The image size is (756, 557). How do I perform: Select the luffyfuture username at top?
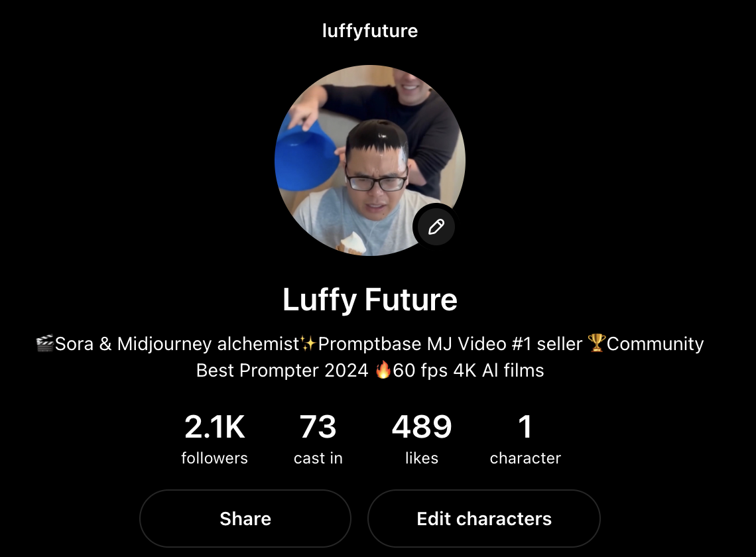[370, 31]
